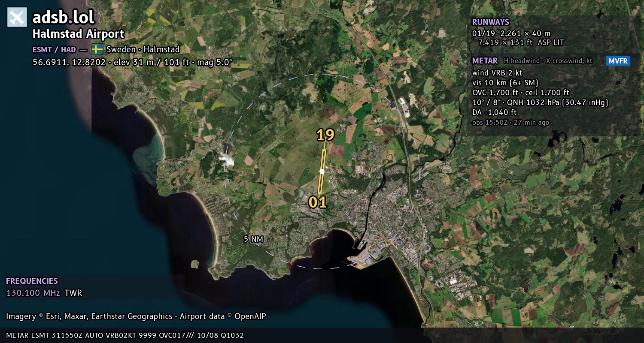Click the wind VRB 2 kt value

pyautogui.click(x=497, y=73)
